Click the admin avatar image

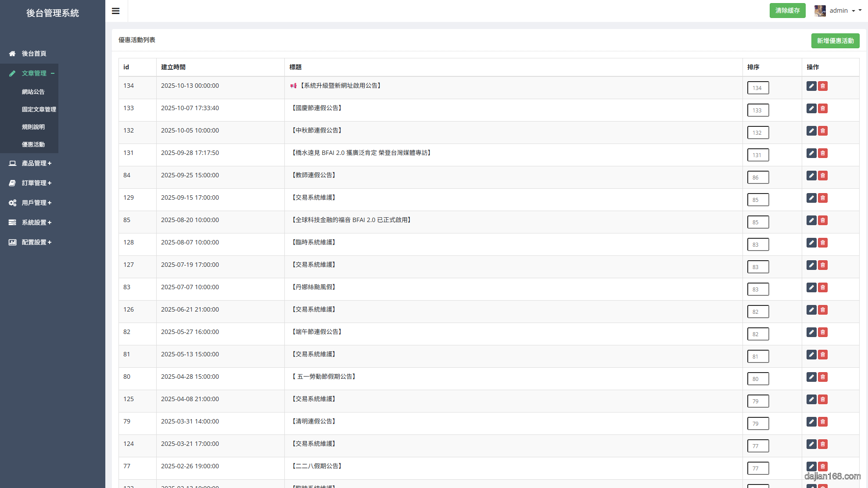point(820,11)
